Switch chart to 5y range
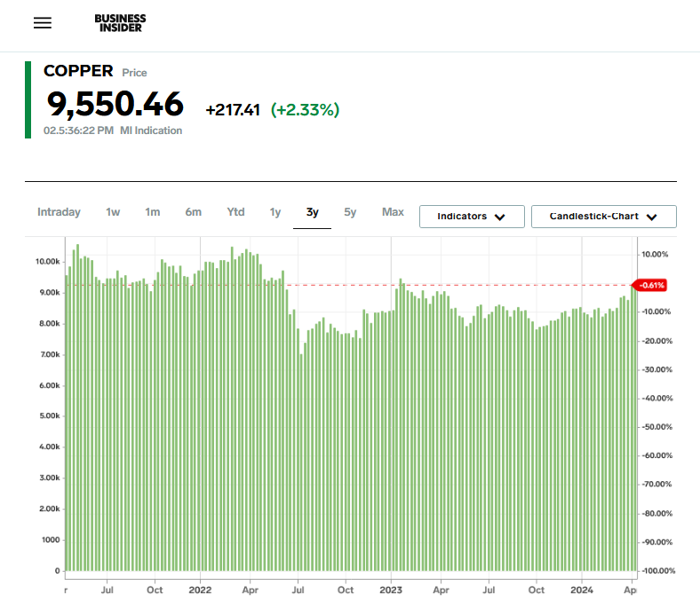This screenshot has height=601, width=700. coord(350,212)
